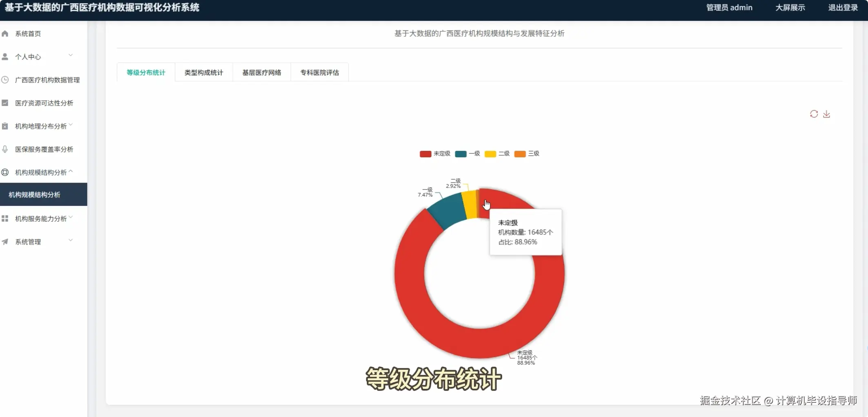Screen dimensions: 868x417
Task: Open 医疗资源可达性分析 menu item
Action: pyautogui.click(x=44, y=103)
